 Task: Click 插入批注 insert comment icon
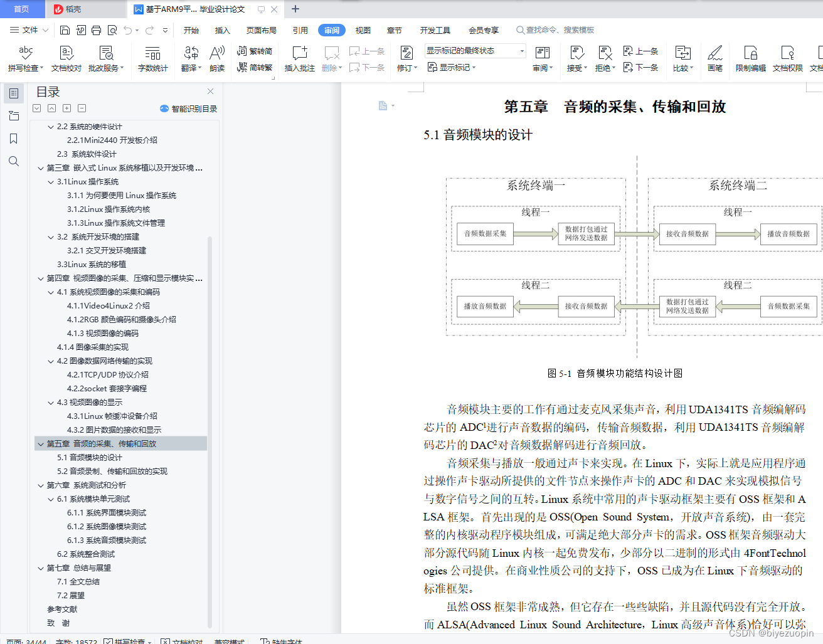(300, 58)
